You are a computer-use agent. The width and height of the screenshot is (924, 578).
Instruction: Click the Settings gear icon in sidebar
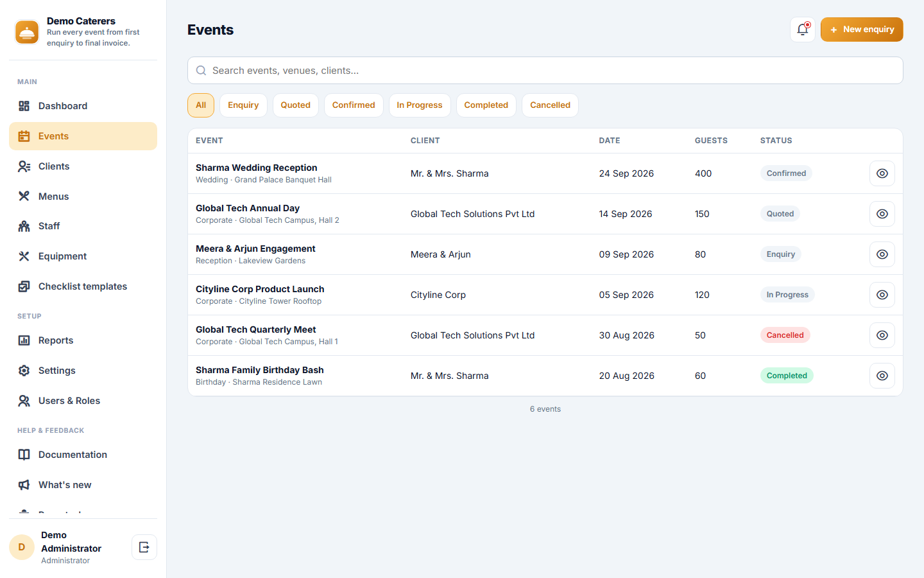[x=24, y=371]
